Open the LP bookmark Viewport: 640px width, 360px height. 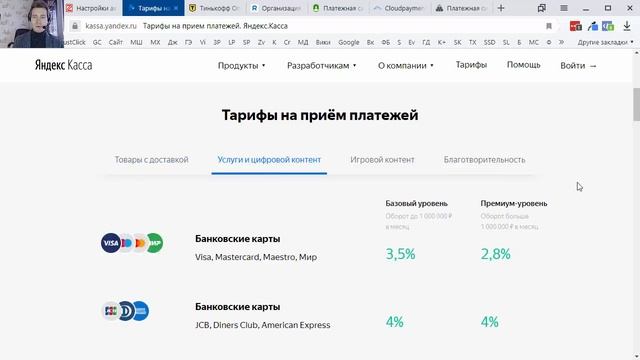coord(231,42)
